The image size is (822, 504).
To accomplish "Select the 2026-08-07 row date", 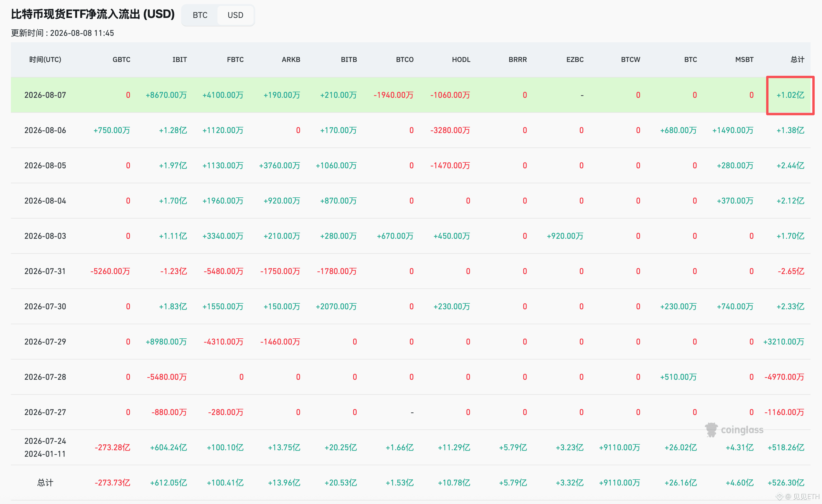I will (x=45, y=95).
